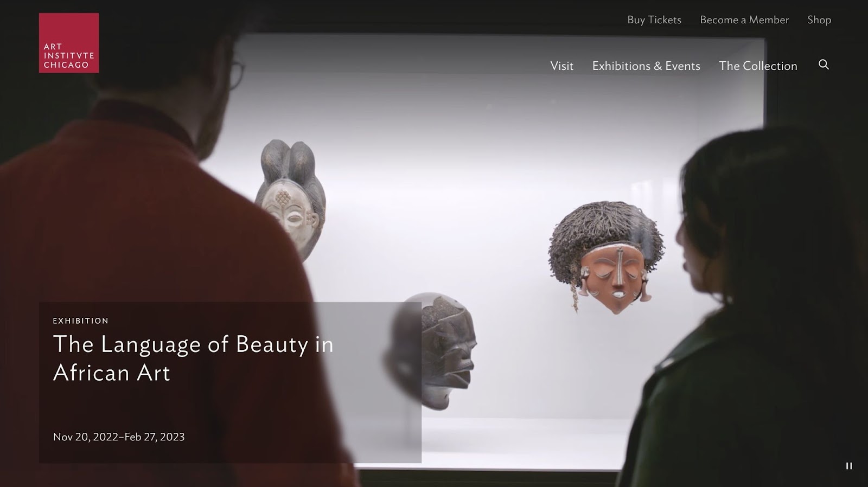
Task: Select the Nov 20, 2022–Feb 27, 2023 dates
Action: tap(119, 437)
